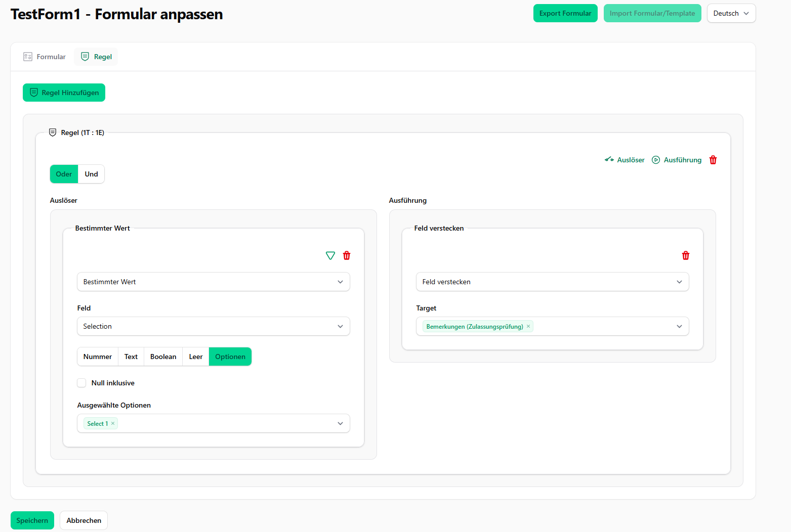
Task: Select the Oder logic toggle
Action: 64,174
